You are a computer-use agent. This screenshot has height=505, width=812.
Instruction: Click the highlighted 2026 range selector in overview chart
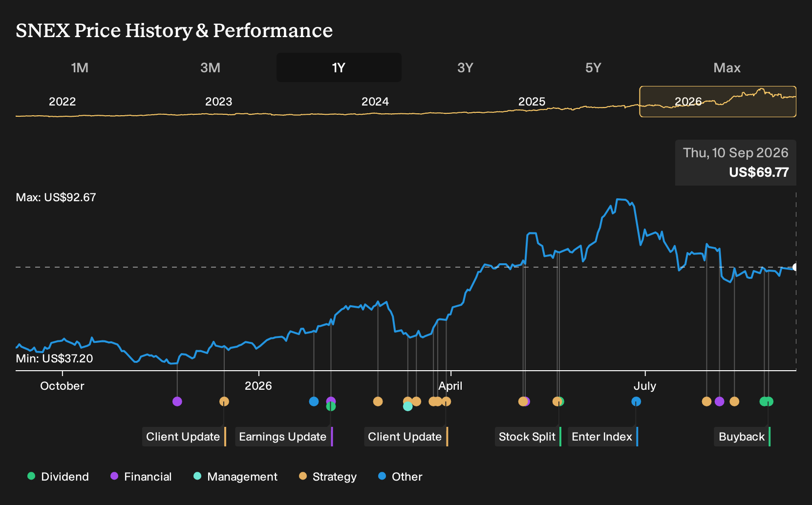718,102
